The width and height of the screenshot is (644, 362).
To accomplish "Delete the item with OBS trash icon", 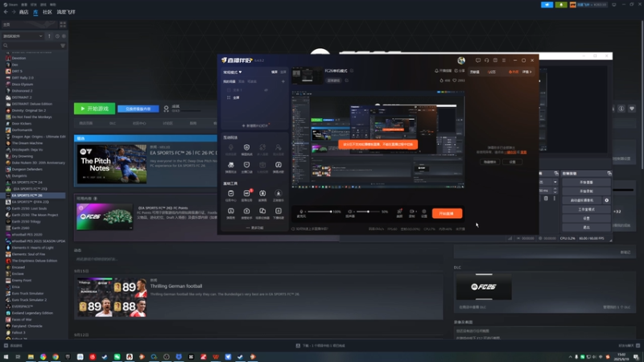I will (x=546, y=198).
